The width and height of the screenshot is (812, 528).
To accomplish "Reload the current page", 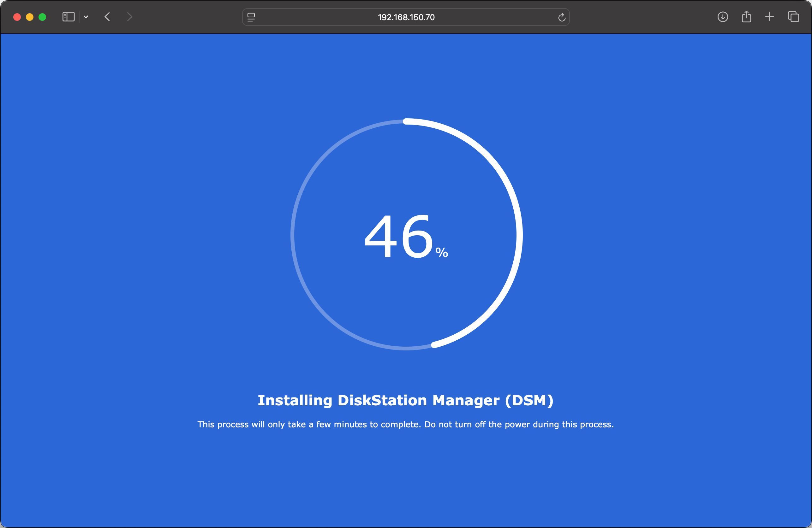I will point(562,17).
